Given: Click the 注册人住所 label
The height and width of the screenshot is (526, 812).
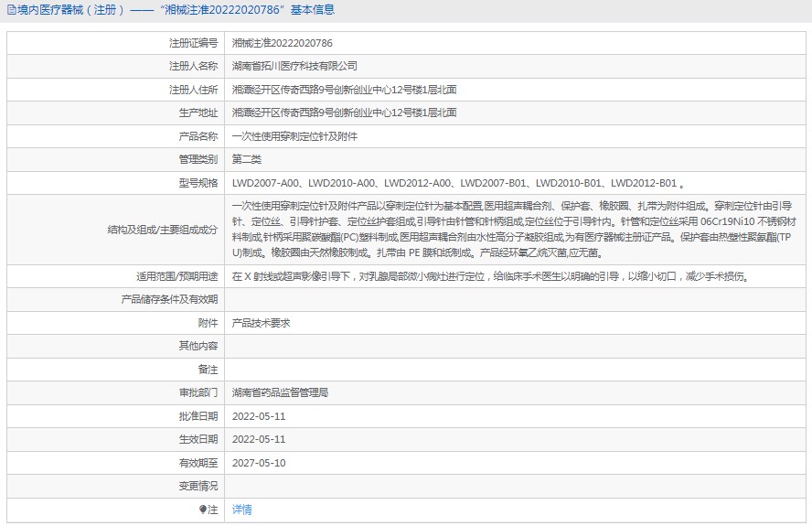Looking at the screenshot, I should [x=194, y=90].
